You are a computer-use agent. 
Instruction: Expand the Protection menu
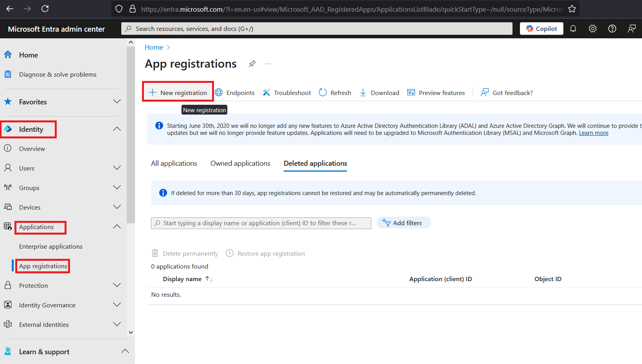pyautogui.click(x=117, y=285)
